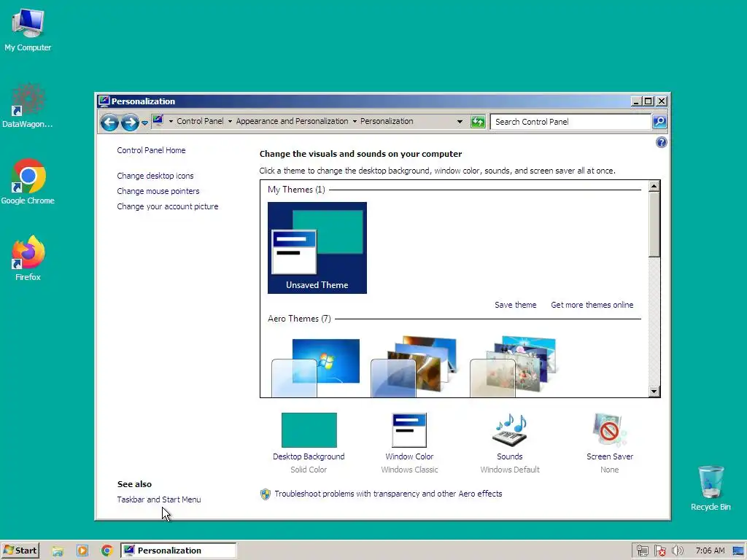The height and width of the screenshot is (560, 747).
Task: Minimize the Personalization window
Action: click(636, 101)
